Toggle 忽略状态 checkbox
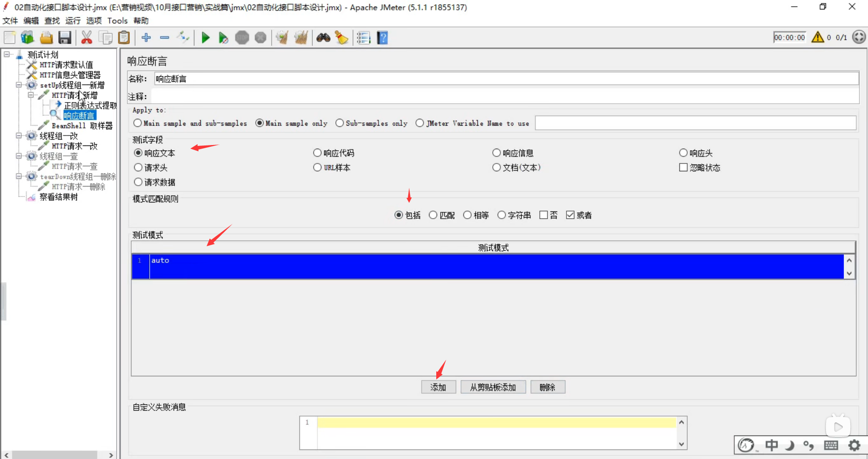Screen dimensions: 868x459 700,168
